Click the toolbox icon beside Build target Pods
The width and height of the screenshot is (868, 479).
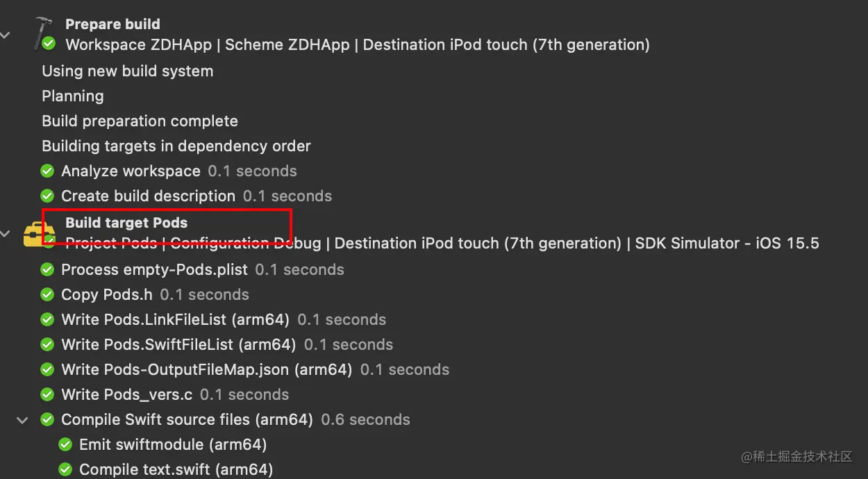coord(34,234)
